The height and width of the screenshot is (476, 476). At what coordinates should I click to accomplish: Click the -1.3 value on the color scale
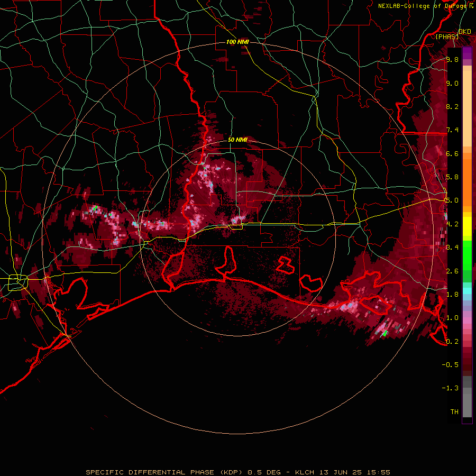pos(450,388)
